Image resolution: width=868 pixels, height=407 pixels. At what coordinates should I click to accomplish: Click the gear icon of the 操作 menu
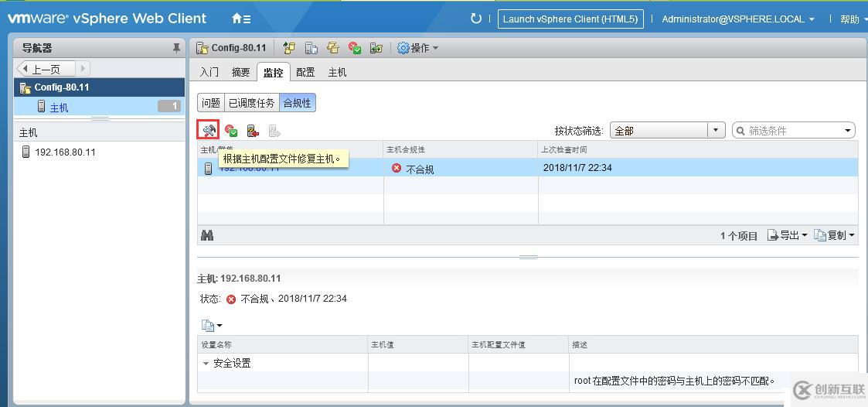(403, 48)
